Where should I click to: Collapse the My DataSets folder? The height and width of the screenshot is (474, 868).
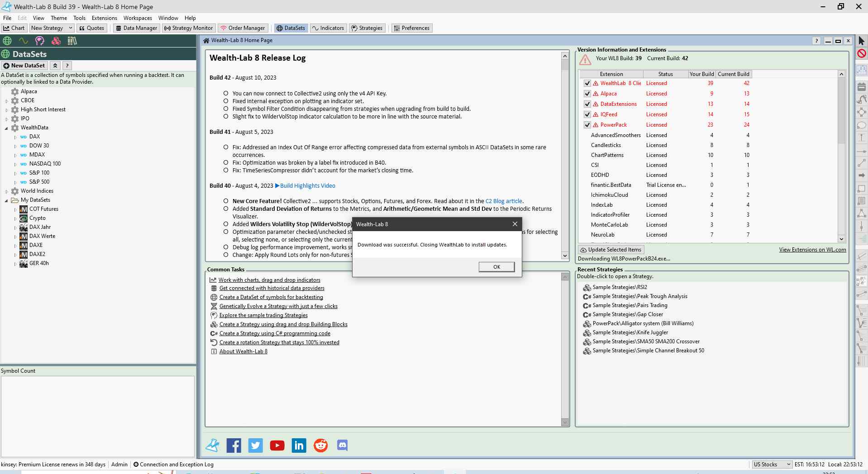7,200
